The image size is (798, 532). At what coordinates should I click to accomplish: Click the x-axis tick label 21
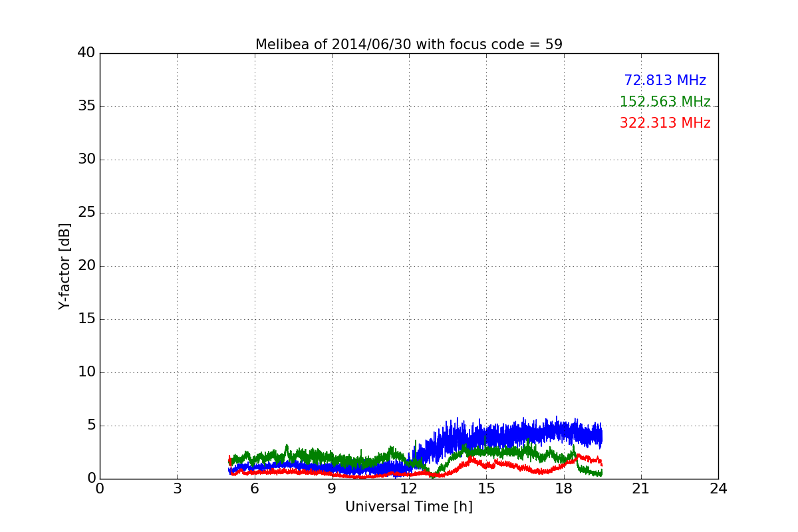pos(641,489)
